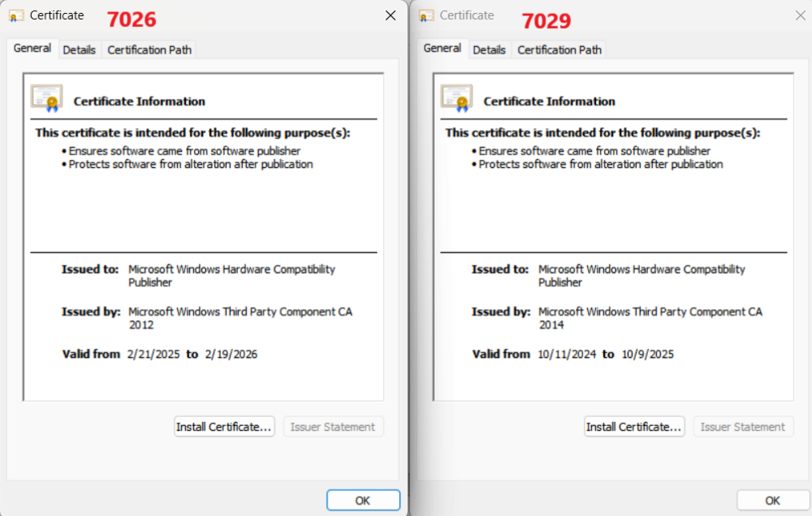The image size is (812, 516).
Task: Click the certificate ribbon icon in the 7026 dialog
Action: tap(46, 97)
